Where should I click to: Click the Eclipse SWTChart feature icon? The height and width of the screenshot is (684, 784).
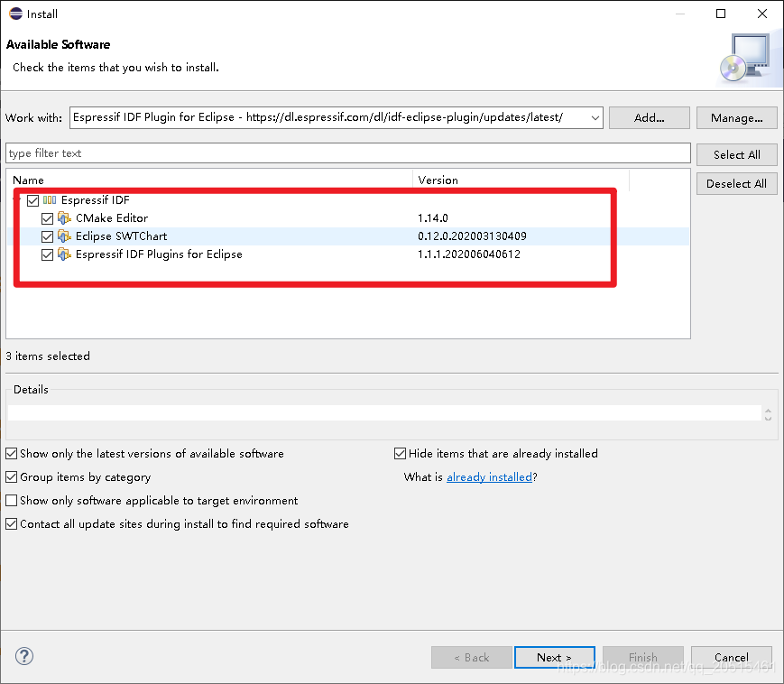[64, 236]
